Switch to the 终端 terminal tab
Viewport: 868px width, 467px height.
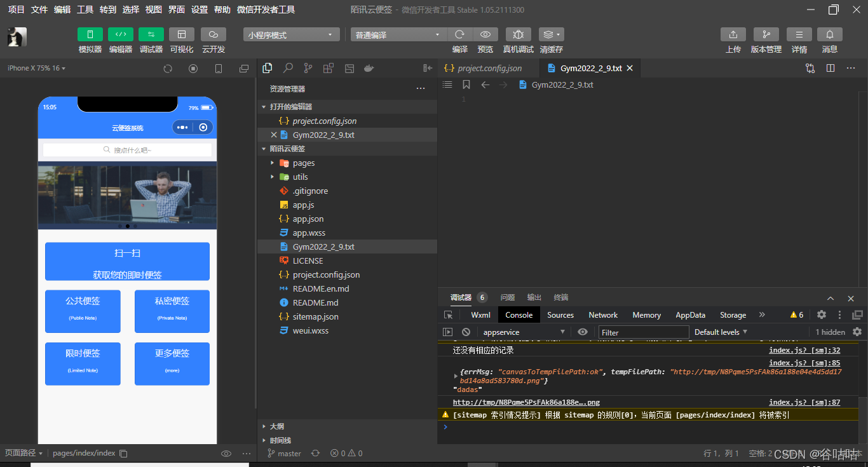pos(561,297)
